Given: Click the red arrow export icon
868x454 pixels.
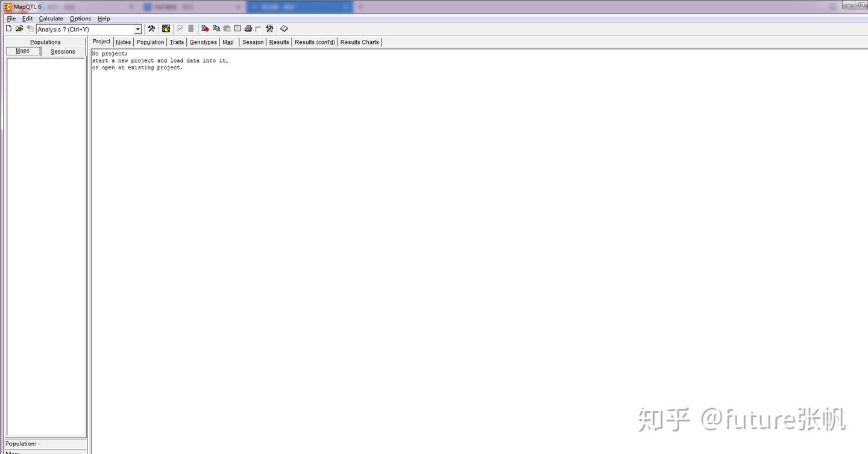Looking at the screenshot, I should pyautogui.click(x=206, y=28).
